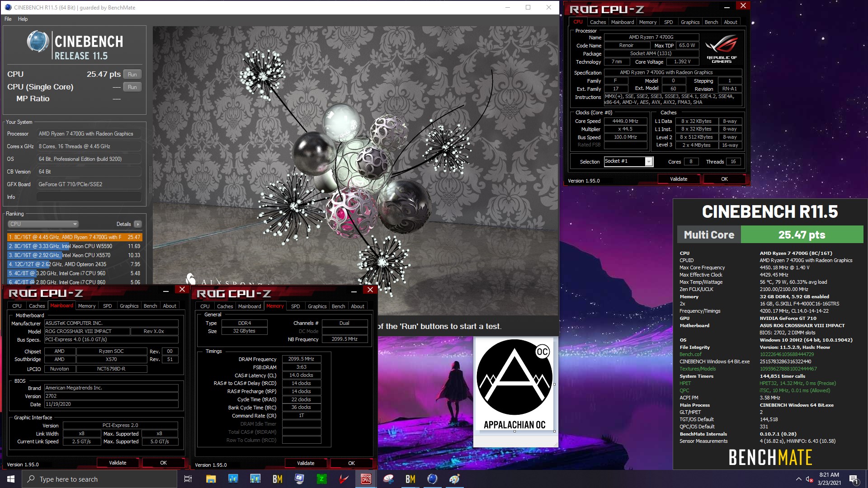The image size is (868, 488).
Task: Switch to Bench tab in top CPU-Z window
Action: pos(711,22)
